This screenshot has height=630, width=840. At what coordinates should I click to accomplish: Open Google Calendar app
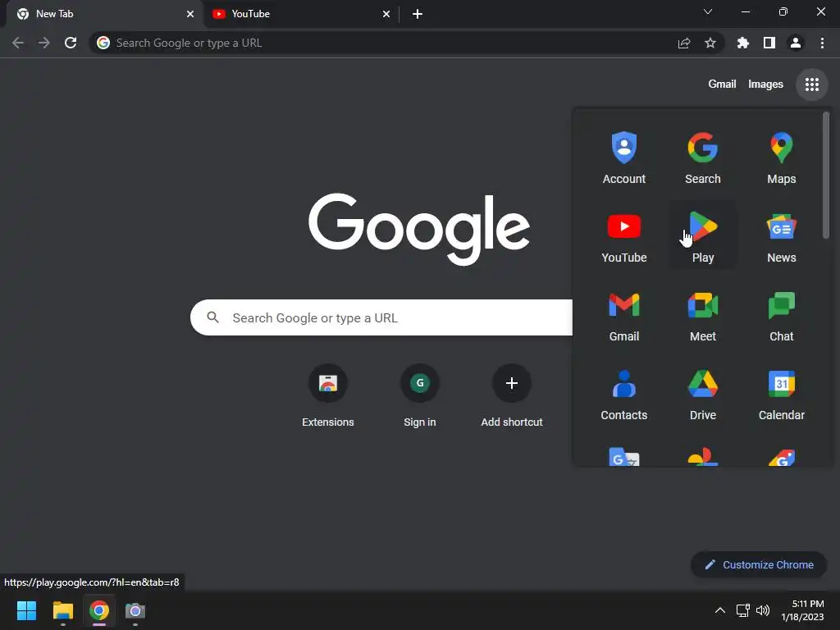(781, 395)
